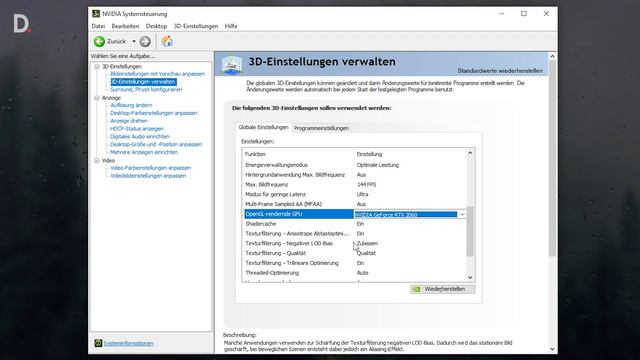Maximize the NVIDIA Systemsteuerung window

pyautogui.click(x=524, y=13)
